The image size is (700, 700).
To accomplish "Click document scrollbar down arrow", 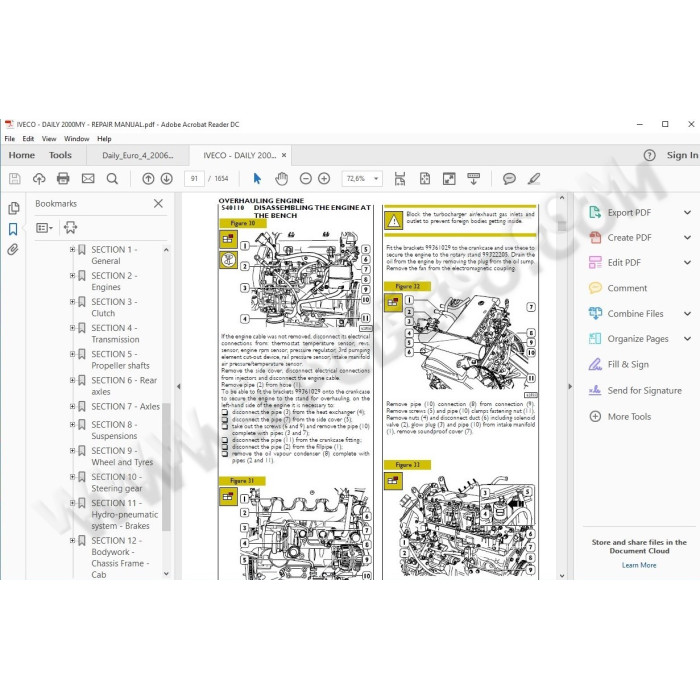I will click(x=562, y=576).
